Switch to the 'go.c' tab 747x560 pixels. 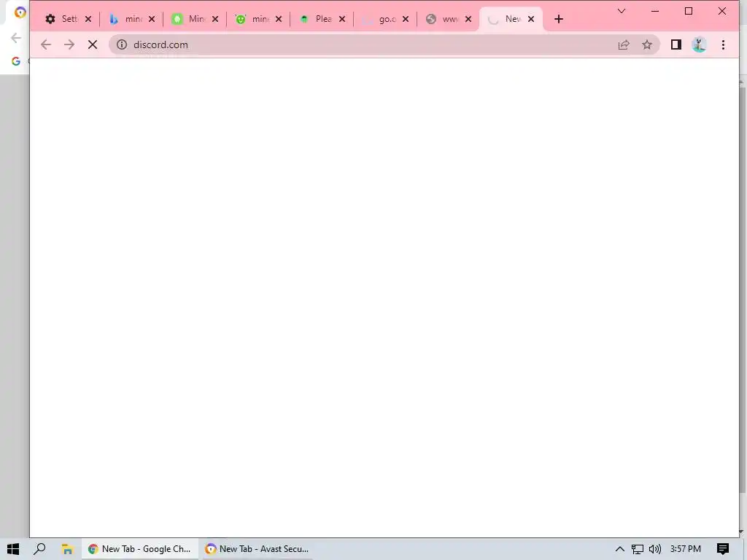379,19
